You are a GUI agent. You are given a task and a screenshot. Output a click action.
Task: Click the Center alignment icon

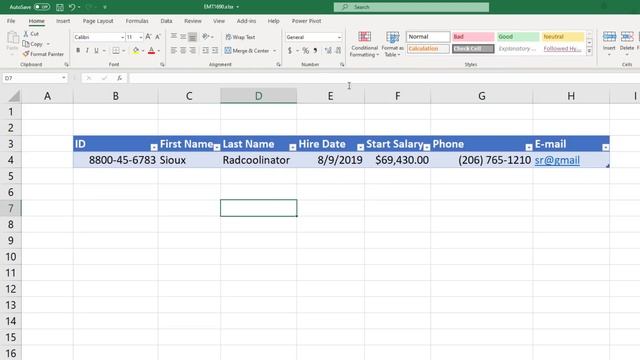[x=183, y=51]
